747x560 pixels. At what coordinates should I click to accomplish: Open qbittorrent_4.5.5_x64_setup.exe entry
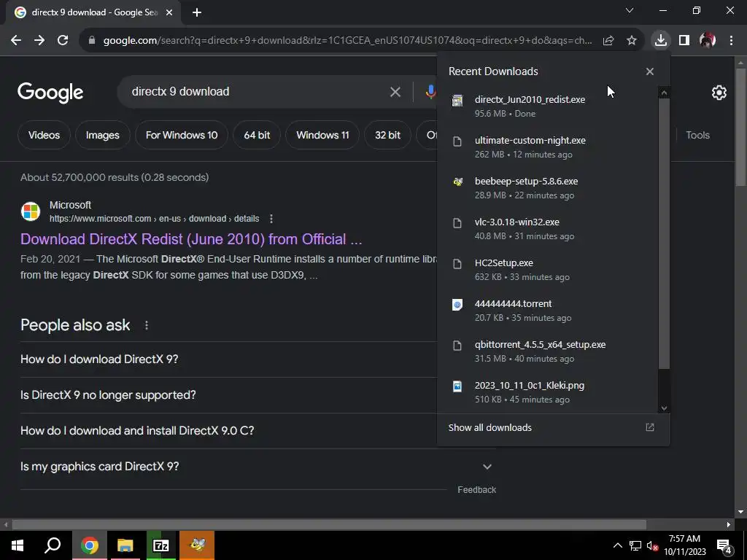(548, 351)
